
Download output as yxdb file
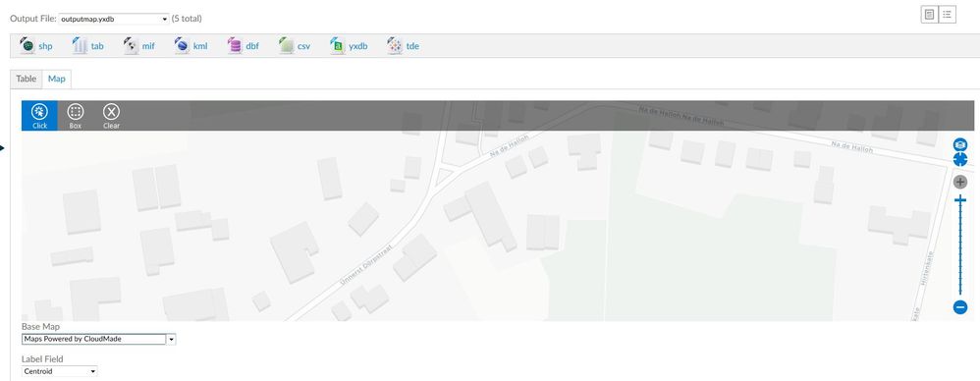point(349,45)
